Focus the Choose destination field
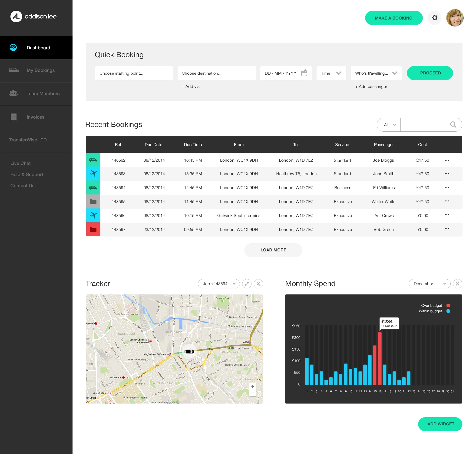 click(x=216, y=73)
